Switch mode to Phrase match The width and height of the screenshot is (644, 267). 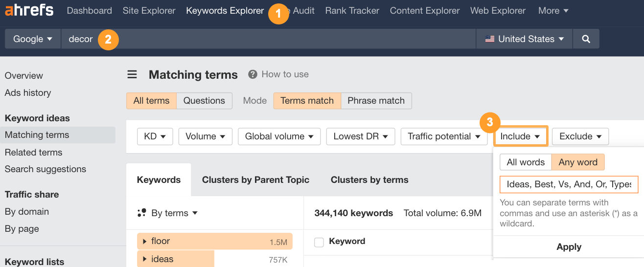tap(376, 101)
